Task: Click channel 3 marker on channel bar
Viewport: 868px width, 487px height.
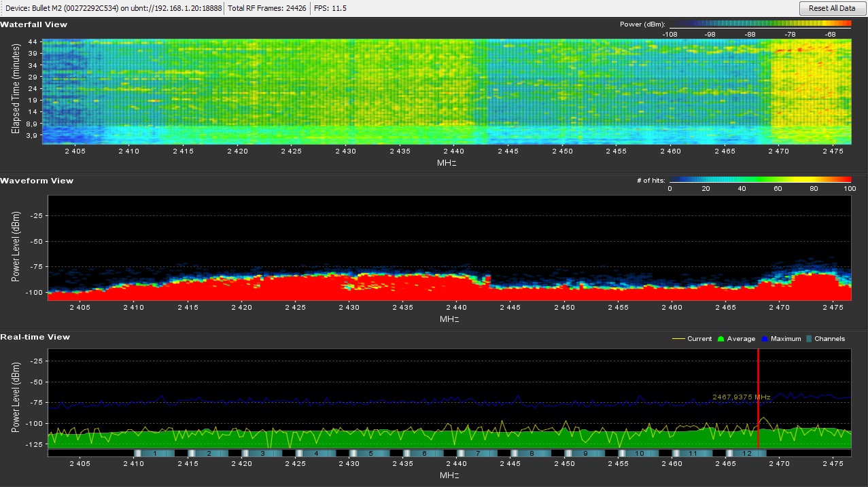Action: pyautogui.click(x=262, y=453)
